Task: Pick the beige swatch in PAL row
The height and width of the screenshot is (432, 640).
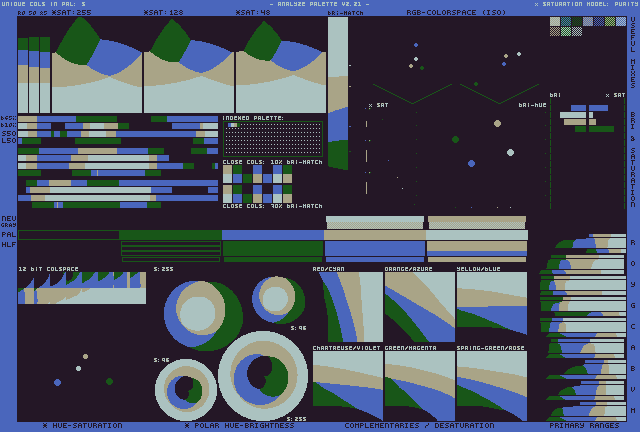Action: click(x=375, y=235)
